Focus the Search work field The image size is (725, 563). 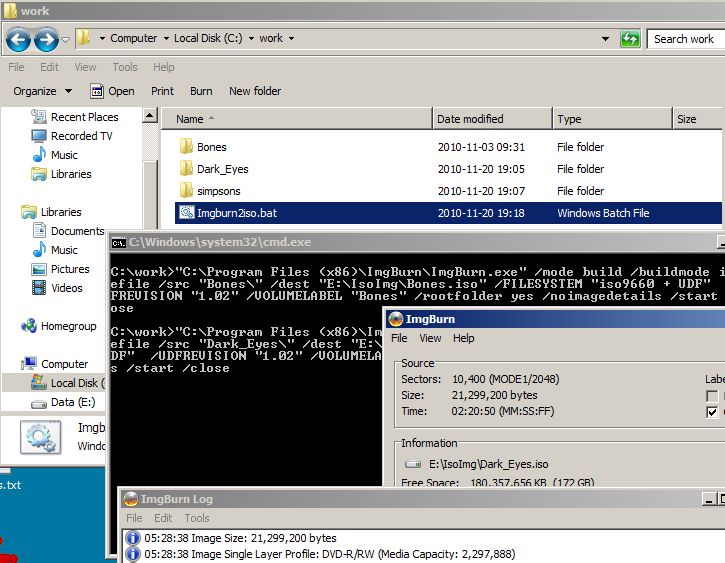tap(686, 39)
